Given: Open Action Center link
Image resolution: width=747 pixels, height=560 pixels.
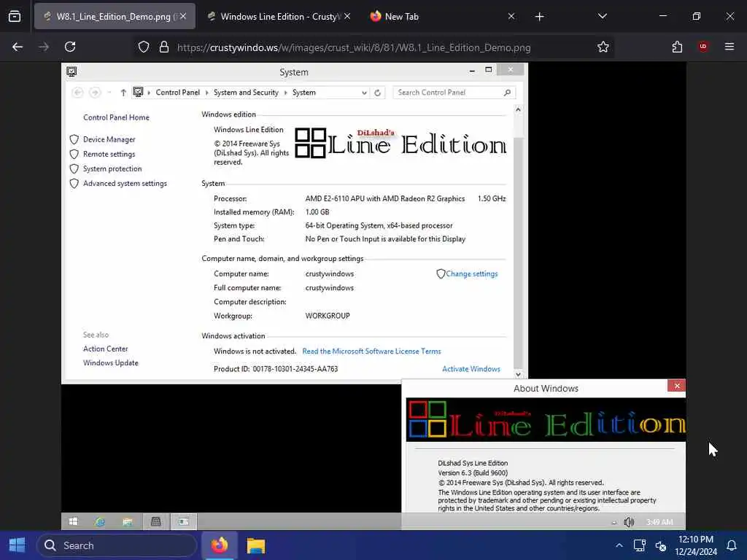Looking at the screenshot, I should (x=105, y=349).
